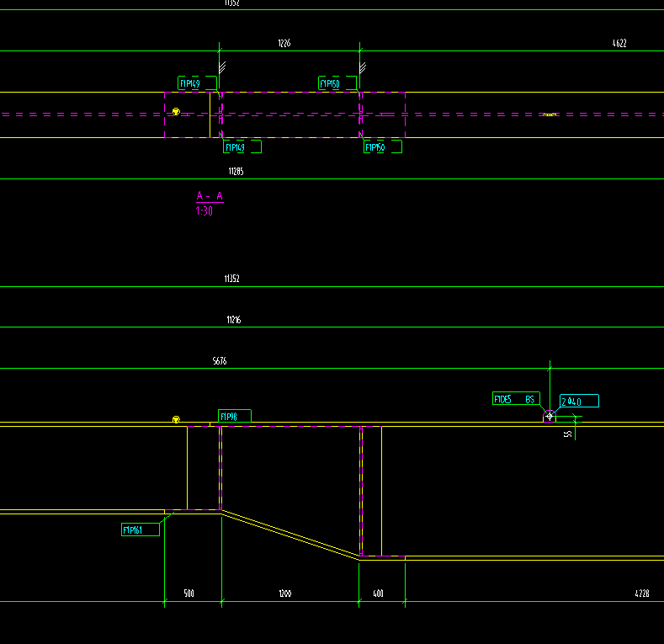
Task: Click the yellow marker near the F1P98 label
Action: pyautogui.click(x=176, y=418)
